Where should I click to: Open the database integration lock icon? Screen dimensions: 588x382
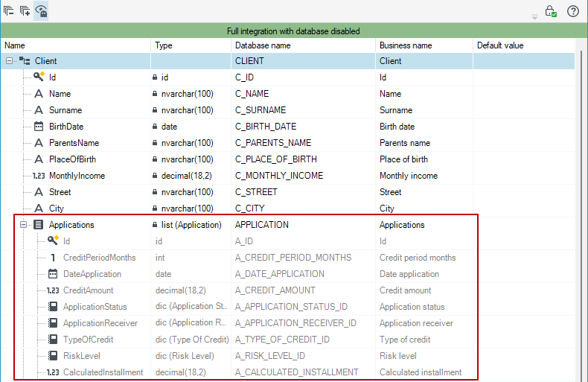[x=551, y=11]
